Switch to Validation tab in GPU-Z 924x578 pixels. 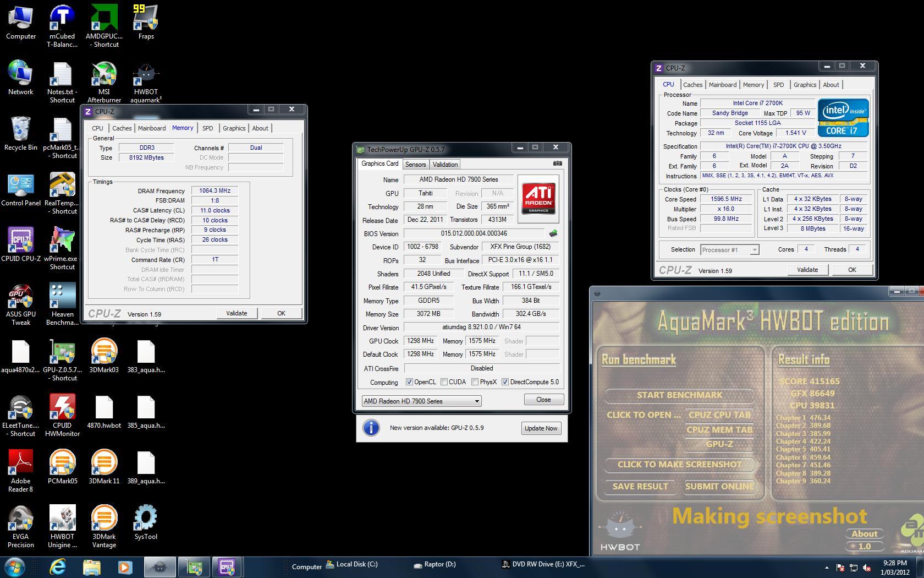point(445,165)
